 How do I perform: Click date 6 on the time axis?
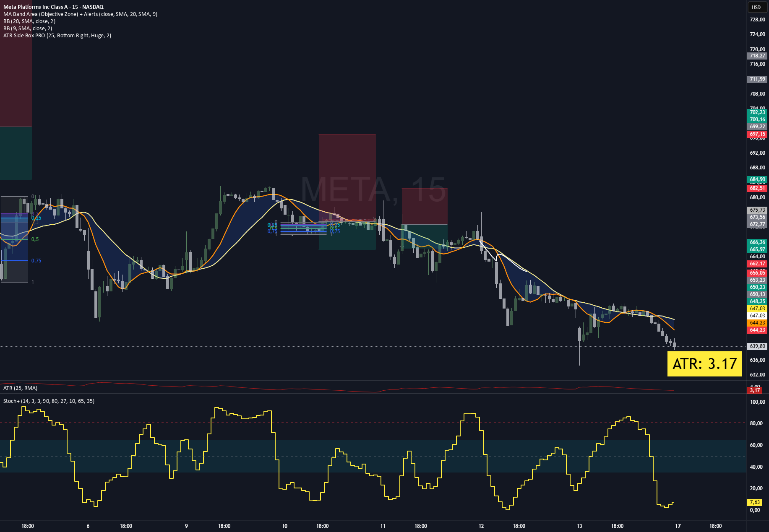click(x=88, y=526)
